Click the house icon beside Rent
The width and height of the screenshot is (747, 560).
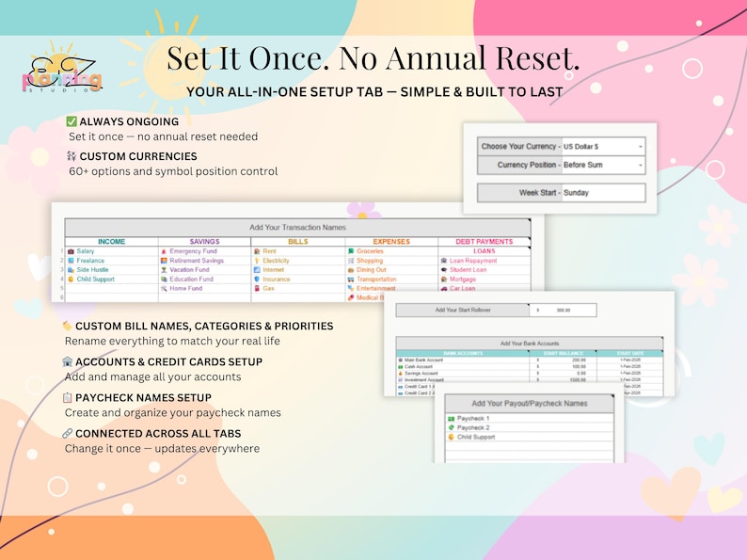pos(257,251)
